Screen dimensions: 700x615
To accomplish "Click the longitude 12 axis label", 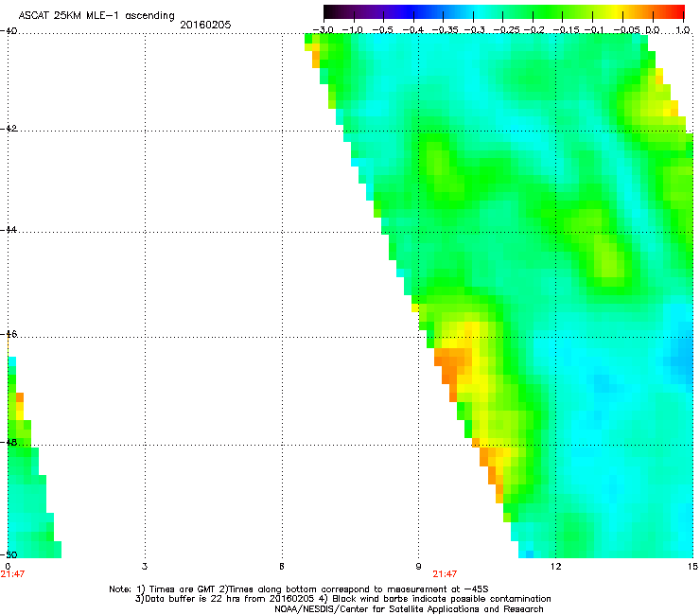I will (x=555, y=567).
